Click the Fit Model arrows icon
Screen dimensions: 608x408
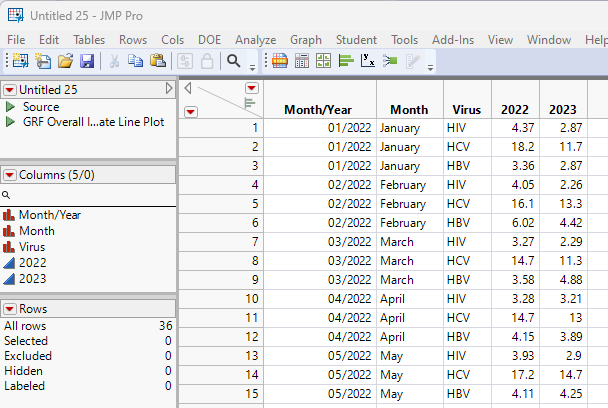pos(390,61)
